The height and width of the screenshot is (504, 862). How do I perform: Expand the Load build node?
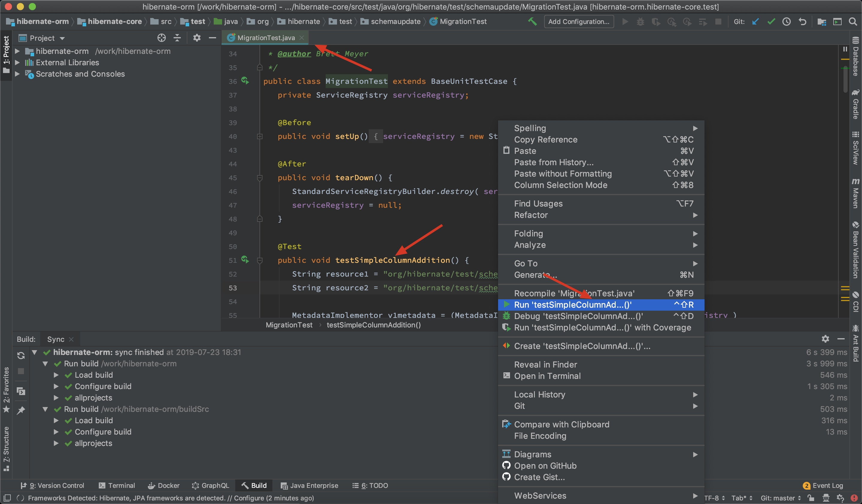click(56, 375)
